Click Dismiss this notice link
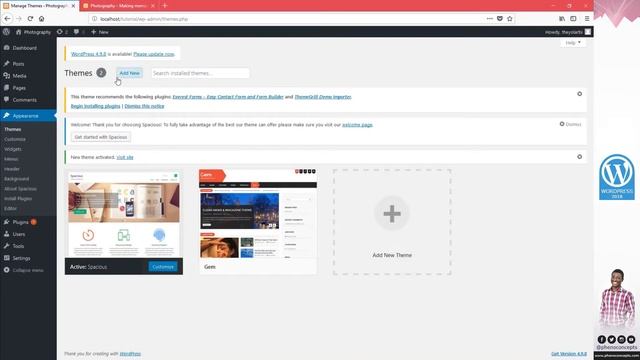Viewport: 640px width, 360px height. [x=144, y=106]
